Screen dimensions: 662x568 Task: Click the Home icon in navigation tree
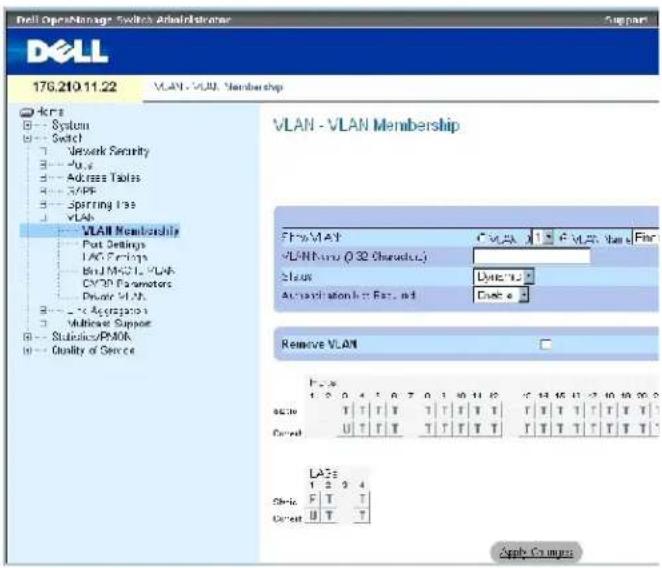(x=27, y=112)
